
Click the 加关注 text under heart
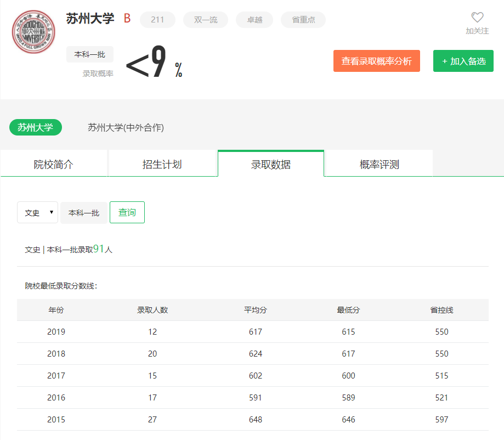477,31
